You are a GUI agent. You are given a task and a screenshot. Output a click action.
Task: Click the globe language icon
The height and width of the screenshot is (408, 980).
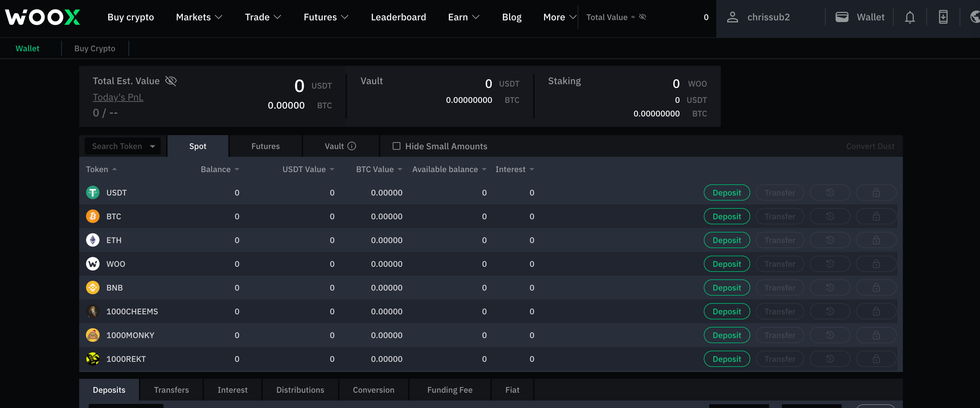(975, 17)
